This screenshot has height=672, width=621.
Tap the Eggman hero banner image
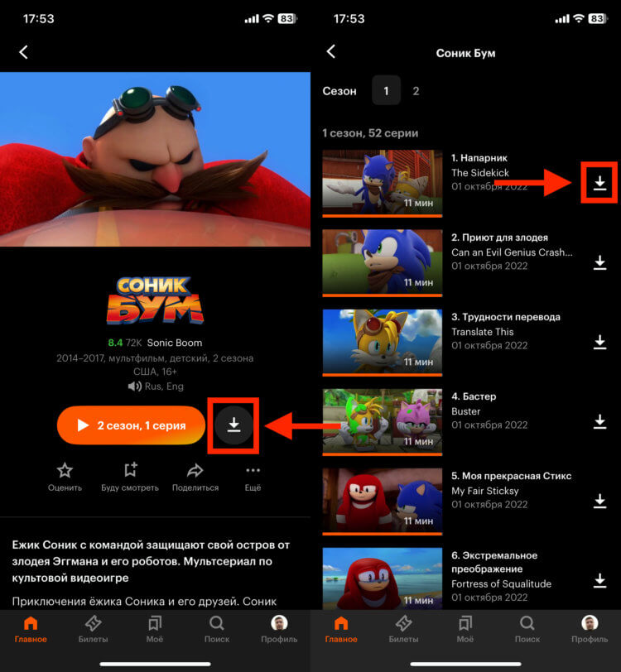pyautogui.click(x=156, y=159)
